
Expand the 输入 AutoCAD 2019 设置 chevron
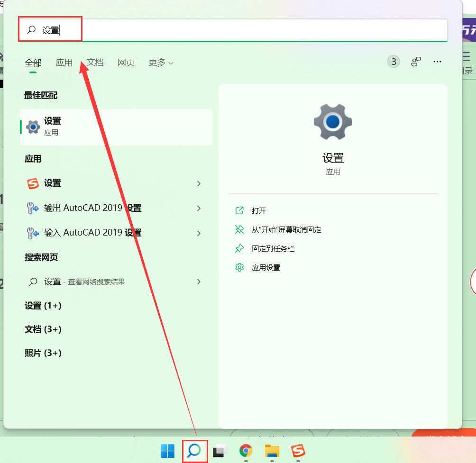pyautogui.click(x=199, y=233)
